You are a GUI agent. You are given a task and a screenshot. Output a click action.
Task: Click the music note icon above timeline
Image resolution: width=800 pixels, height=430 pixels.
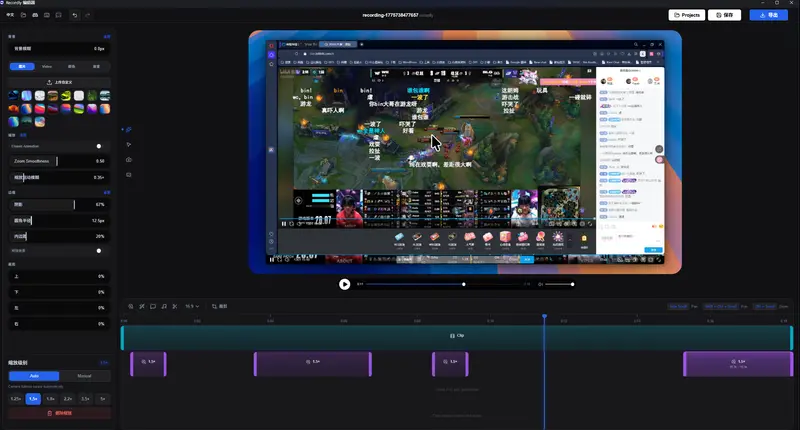(164, 306)
